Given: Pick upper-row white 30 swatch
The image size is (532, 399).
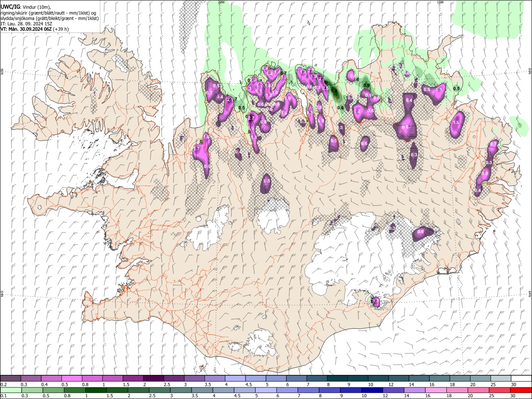Looking at the screenshot, I should pyautogui.click(x=521, y=379).
